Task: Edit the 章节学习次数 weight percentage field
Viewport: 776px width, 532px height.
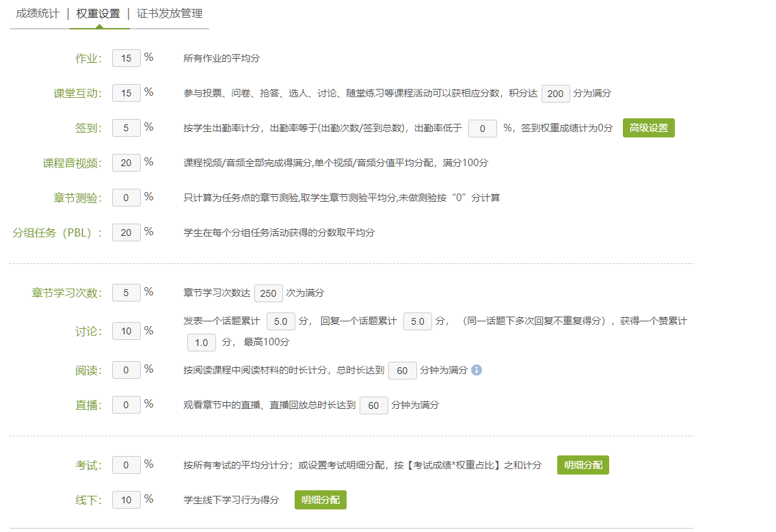Action: 126,293
